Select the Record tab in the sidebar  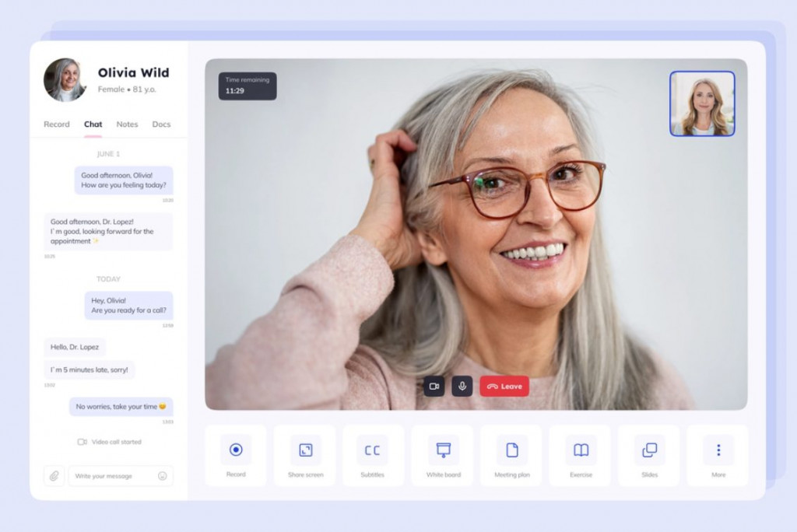pyautogui.click(x=56, y=124)
